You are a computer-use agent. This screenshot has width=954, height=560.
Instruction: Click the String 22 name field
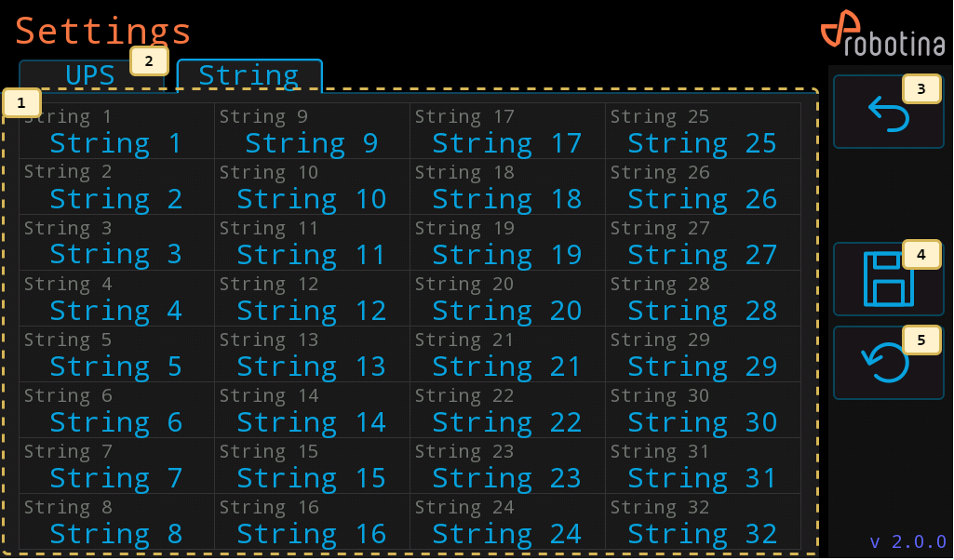[507, 410]
